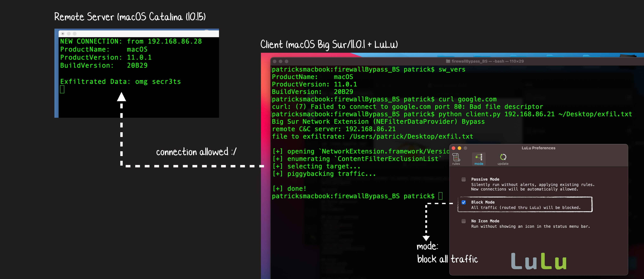Minimize the firewallBypass_BS terminal window

coord(280,61)
